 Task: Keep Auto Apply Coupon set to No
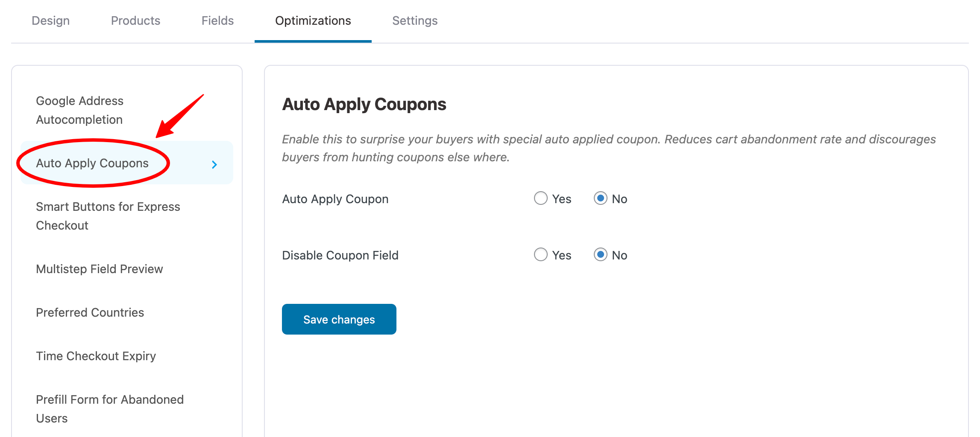[x=601, y=198]
